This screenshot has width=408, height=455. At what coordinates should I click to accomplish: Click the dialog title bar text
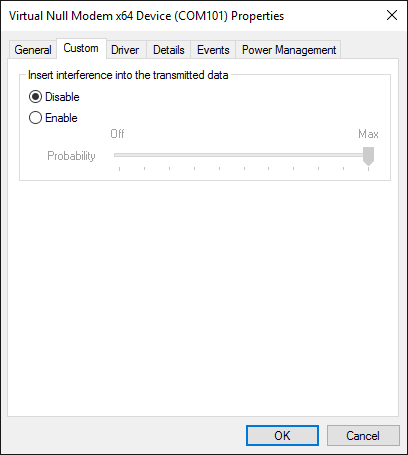(146, 16)
